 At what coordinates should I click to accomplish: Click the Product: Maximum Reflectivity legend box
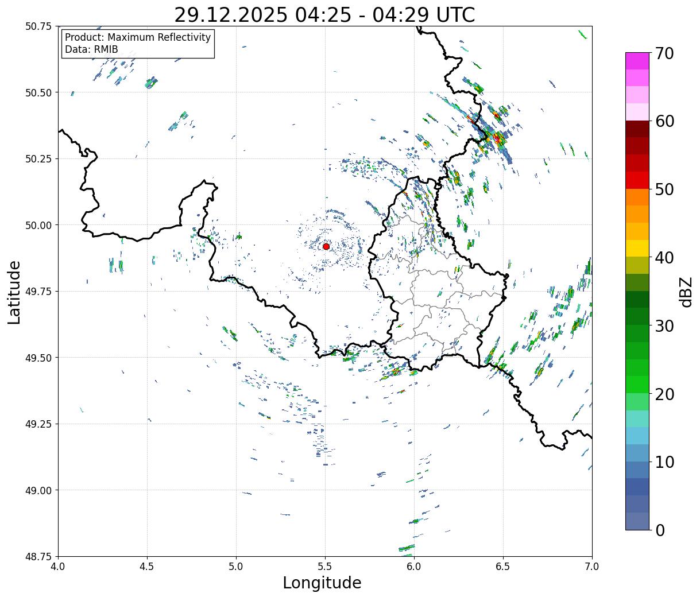(x=138, y=44)
